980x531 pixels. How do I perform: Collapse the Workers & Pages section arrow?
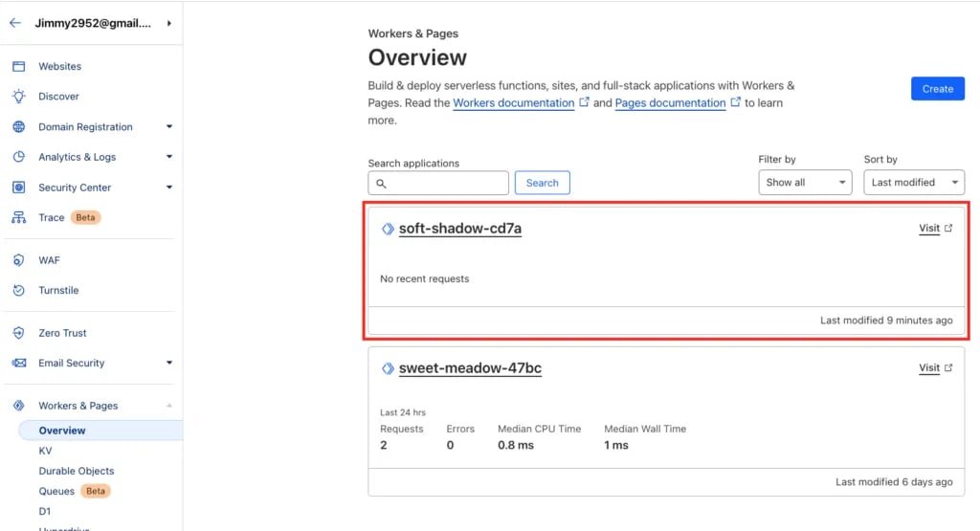pos(168,406)
